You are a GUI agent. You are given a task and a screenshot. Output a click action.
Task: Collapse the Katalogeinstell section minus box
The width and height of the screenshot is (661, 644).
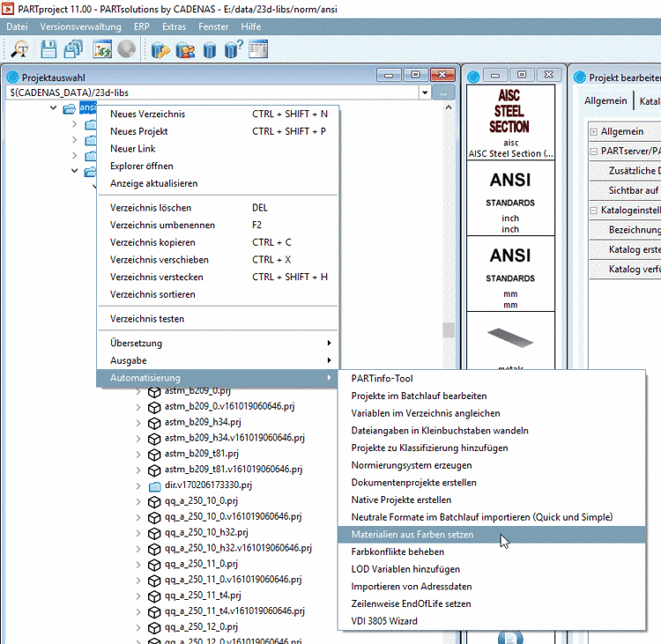tap(593, 210)
